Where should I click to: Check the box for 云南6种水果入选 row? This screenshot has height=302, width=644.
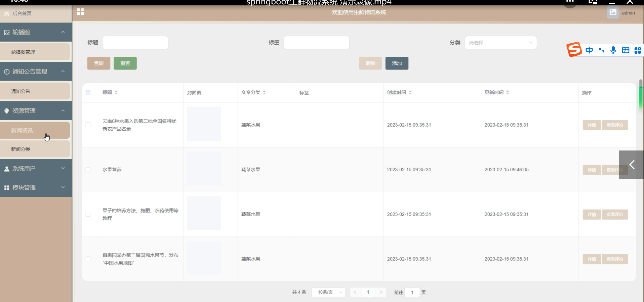[x=88, y=125]
